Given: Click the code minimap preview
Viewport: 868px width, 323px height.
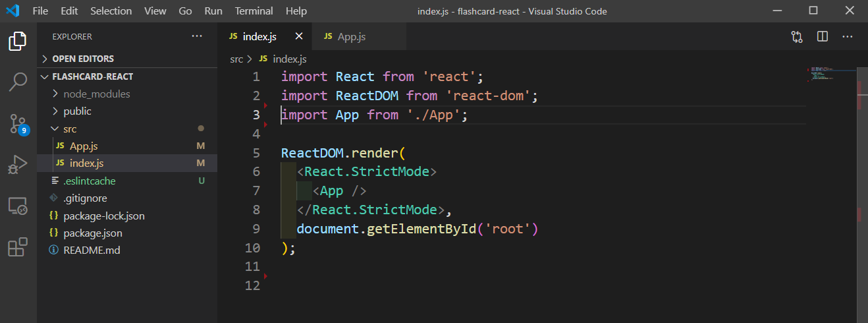Looking at the screenshot, I should coord(830,73).
